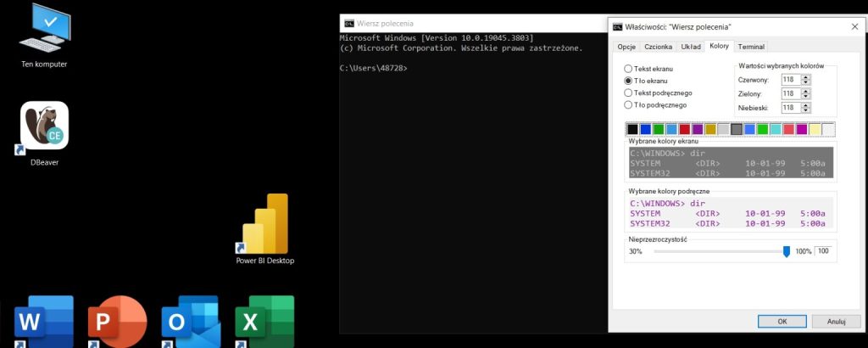This screenshot has width=868, height=348.
Task: Focus the Zielony value field
Action: [791, 93]
